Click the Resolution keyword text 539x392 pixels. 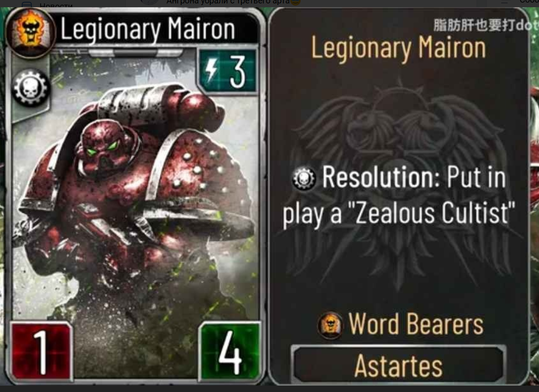coord(381,177)
